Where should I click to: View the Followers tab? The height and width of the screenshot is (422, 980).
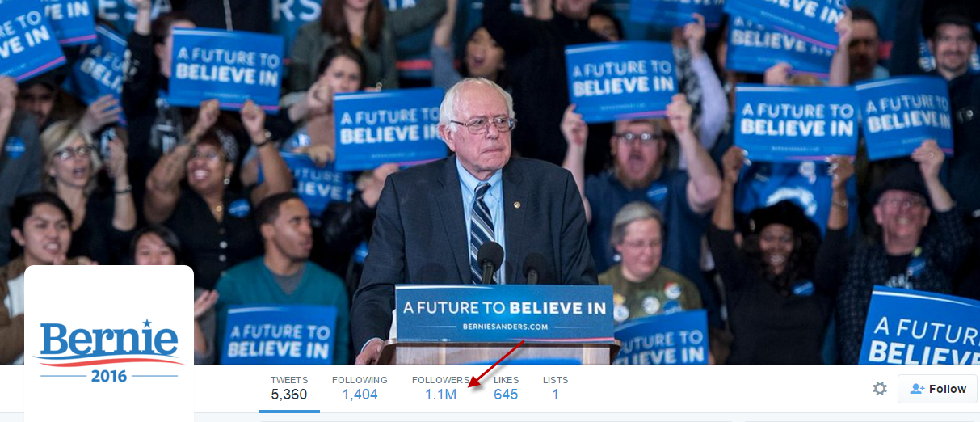440,388
